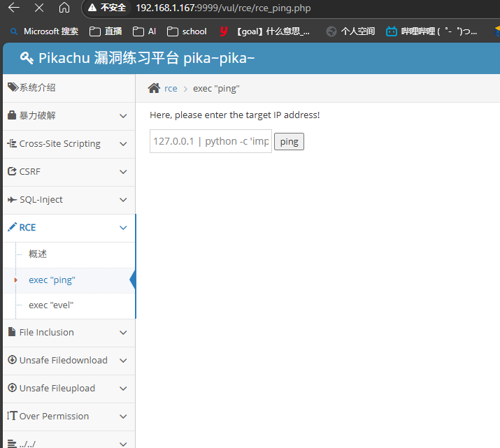Click the pencil icon beside RCE

[x=12, y=227]
